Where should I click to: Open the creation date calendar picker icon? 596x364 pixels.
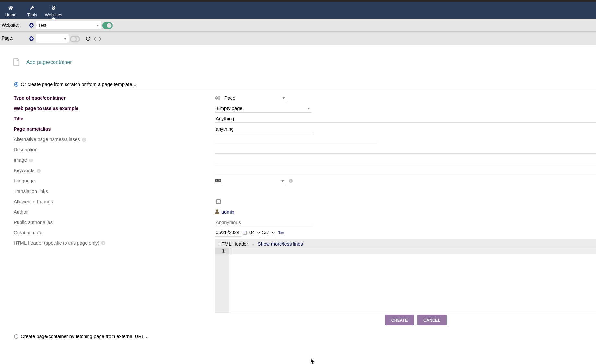(x=245, y=233)
